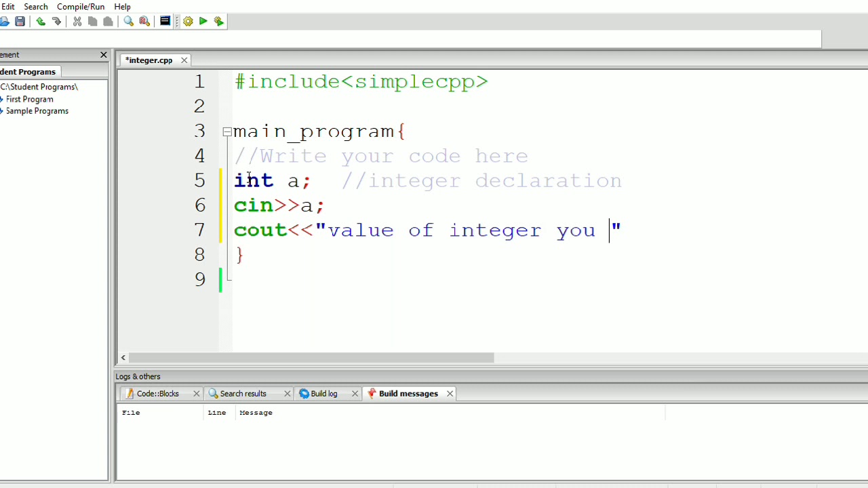Image resolution: width=868 pixels, height=488 pixels.
Task: Expand the First Program tree node
Action: point(1,100)
